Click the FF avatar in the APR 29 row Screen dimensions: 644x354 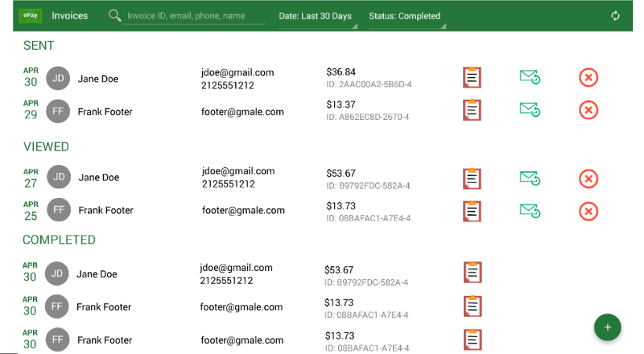(x=58, y=111)
